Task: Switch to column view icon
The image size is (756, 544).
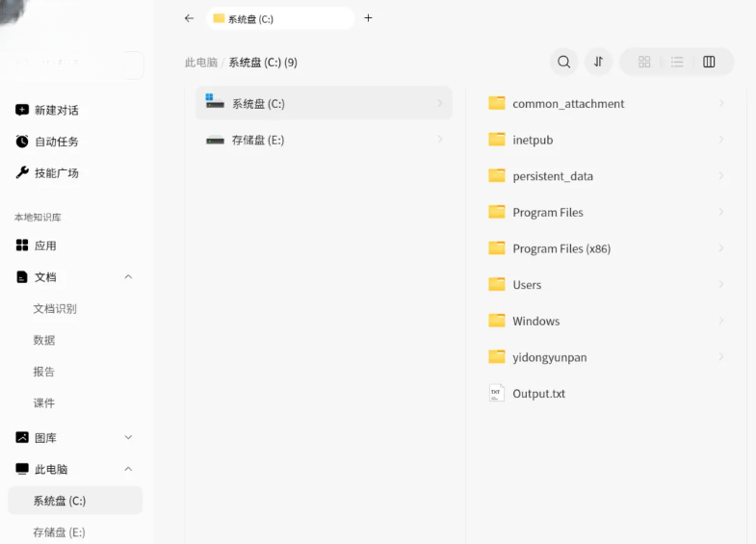Action: pos(709,62)
